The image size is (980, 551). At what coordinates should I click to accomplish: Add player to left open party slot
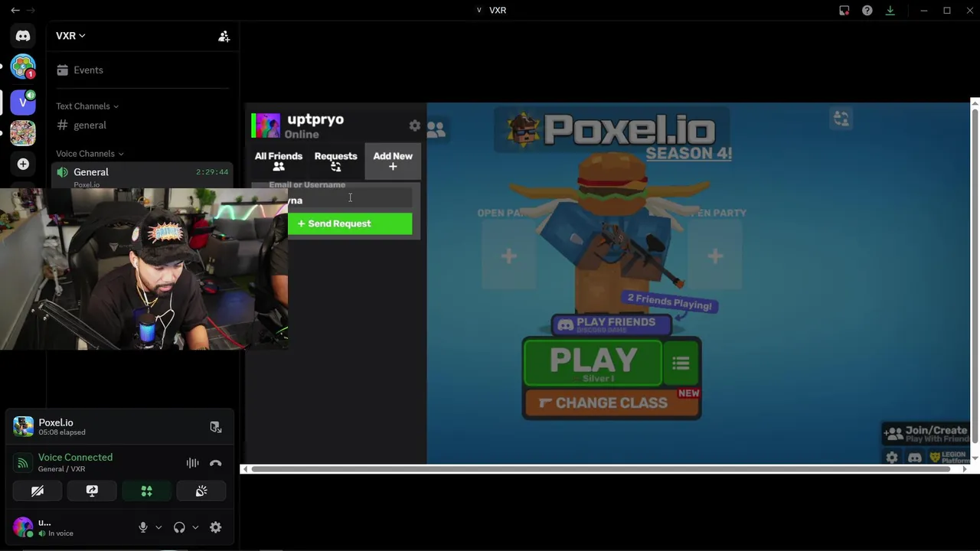(x=508, y=256)
